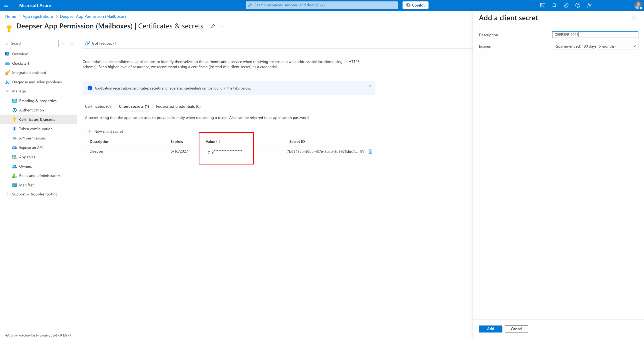Open Deepser App Permission (Mailboxes) breadcrumb
This screenshot has height=338, width=644.
pyautogui.click(x=93, y=16)
